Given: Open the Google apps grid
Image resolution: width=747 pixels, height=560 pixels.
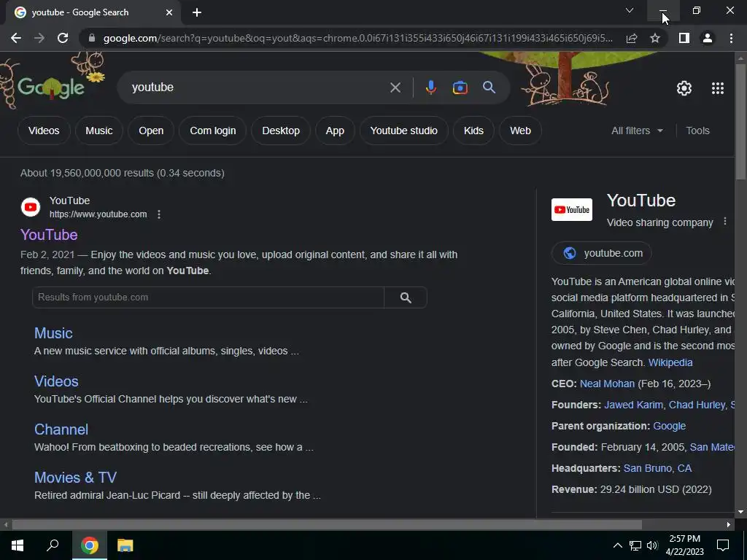Looking at the screenshot, I should 718,88.
